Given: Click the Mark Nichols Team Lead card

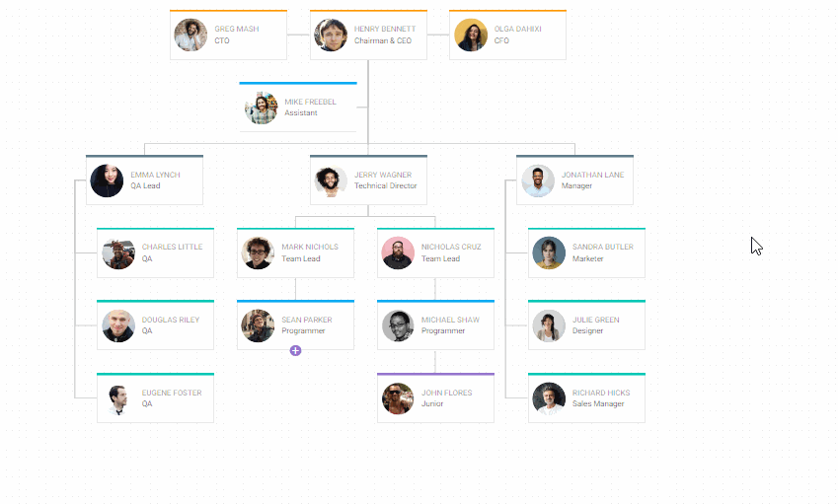Looking at the screenshot, I should coord(295,253).
